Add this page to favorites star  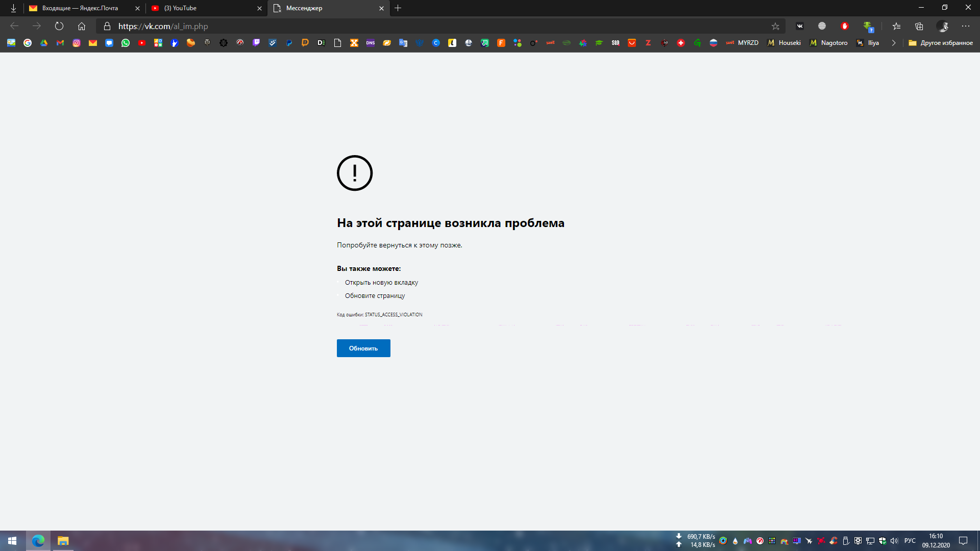tap(775, 26)
